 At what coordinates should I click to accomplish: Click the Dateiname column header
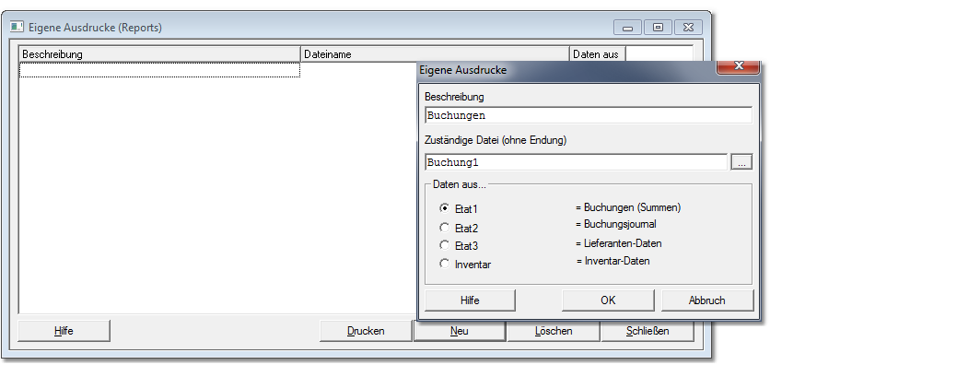[x=435, y=54]
